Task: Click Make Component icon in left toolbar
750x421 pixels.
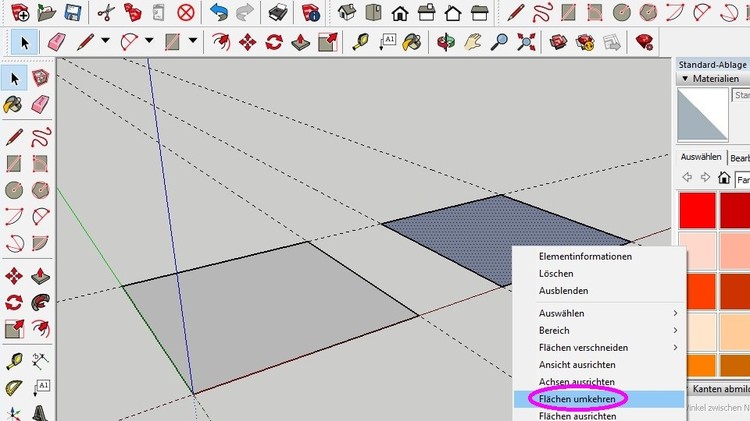Action: (x=40, y=78)
